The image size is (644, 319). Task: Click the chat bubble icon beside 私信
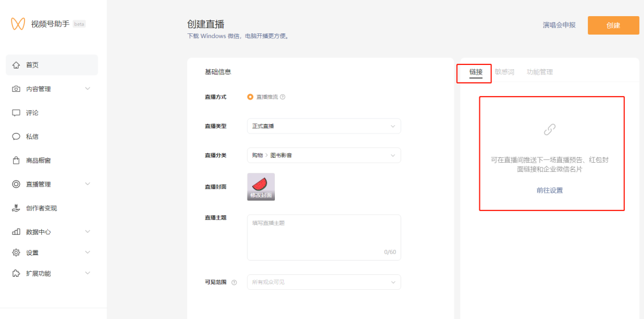pos(16,137)
